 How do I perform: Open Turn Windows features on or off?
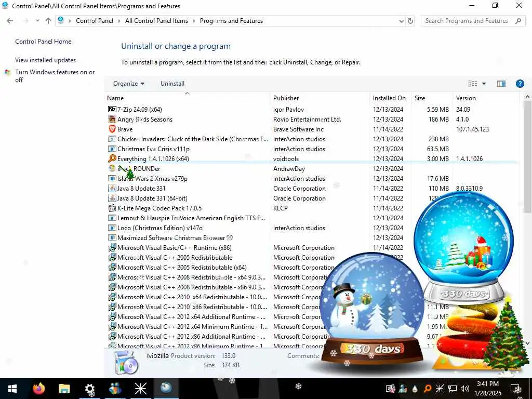coord(55,76)
